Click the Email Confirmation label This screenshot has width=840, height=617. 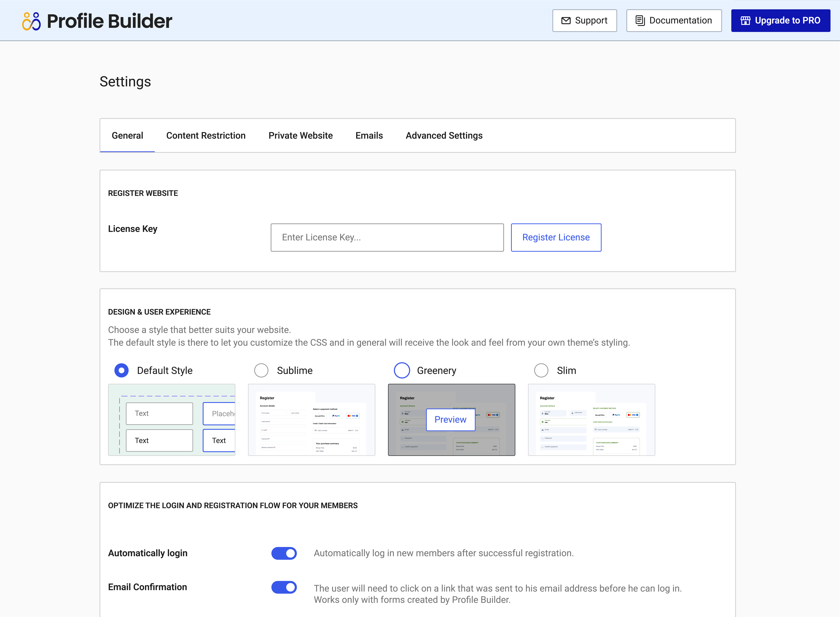point(148,587)
